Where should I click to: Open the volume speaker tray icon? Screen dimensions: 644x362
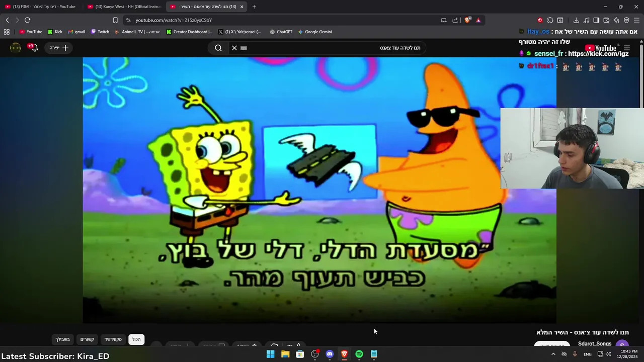pyautogui.click(x=608, y=354)
